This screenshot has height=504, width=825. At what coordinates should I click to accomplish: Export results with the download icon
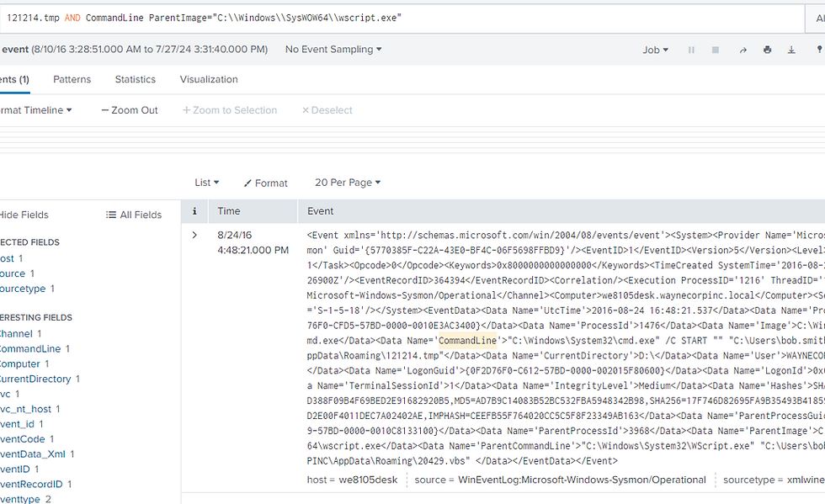click(791, 50)
